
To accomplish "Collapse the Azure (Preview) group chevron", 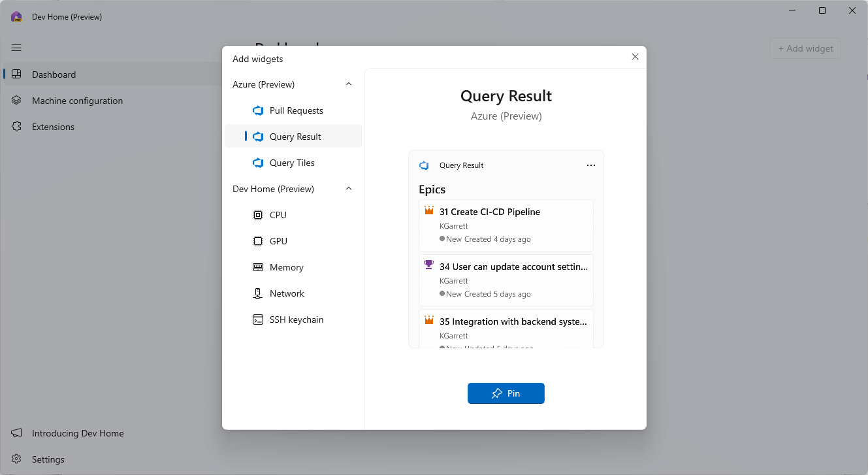I will [349, 84].
